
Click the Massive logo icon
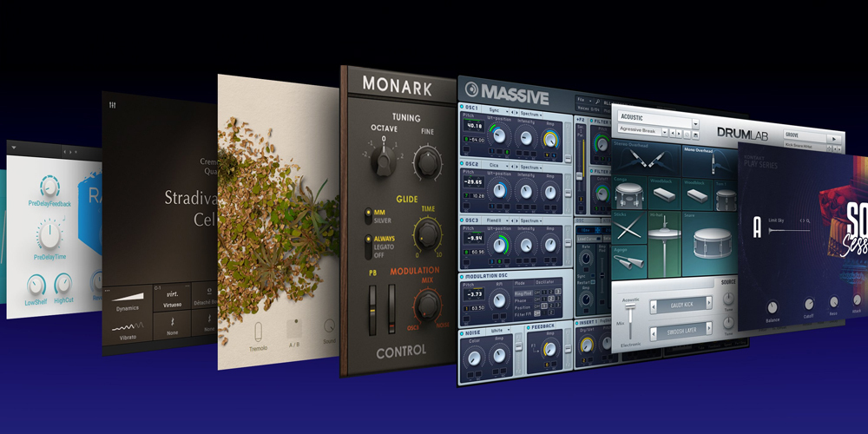(x=471, y=89)
